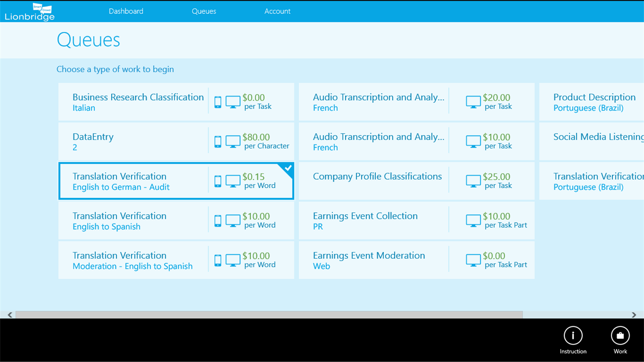Click monitor icon in $20.00 Audio Transcription tile
Viewport: 644px width, 362px height.
tap(474, 102)
